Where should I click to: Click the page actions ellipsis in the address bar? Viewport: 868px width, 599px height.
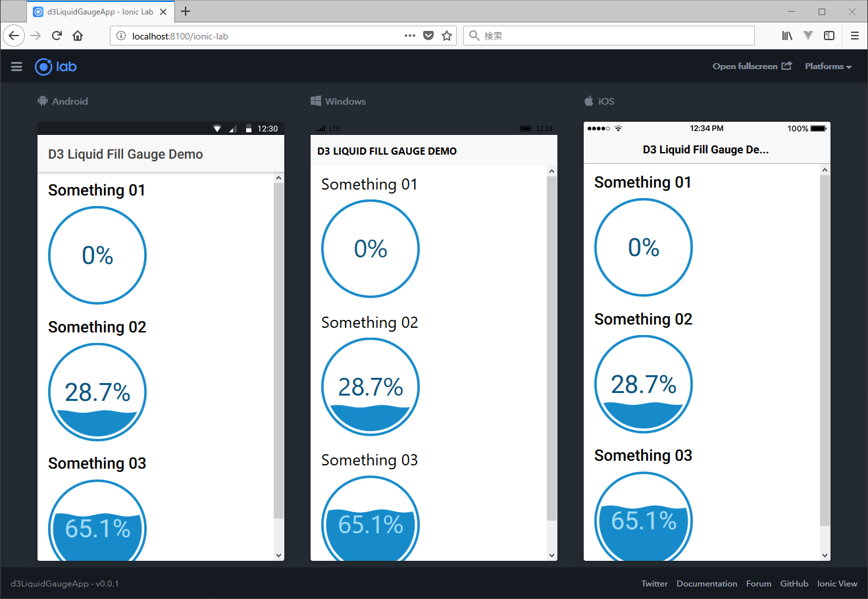[x=409, y=36]
